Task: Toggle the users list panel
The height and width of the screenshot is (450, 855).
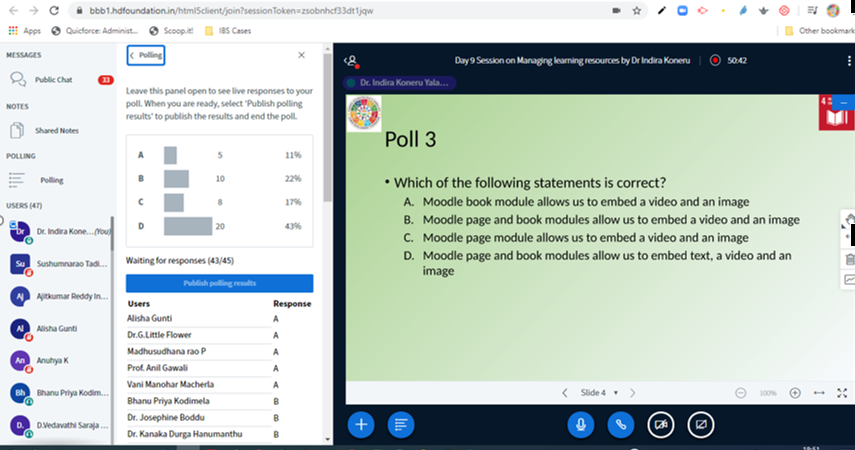Action: tap(352, 61)
